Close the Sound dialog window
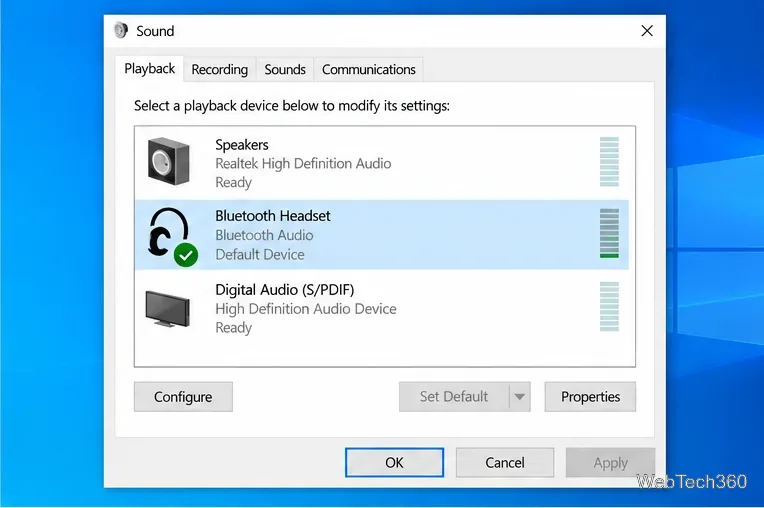This screenshot has width=764, height=508. 647,31
